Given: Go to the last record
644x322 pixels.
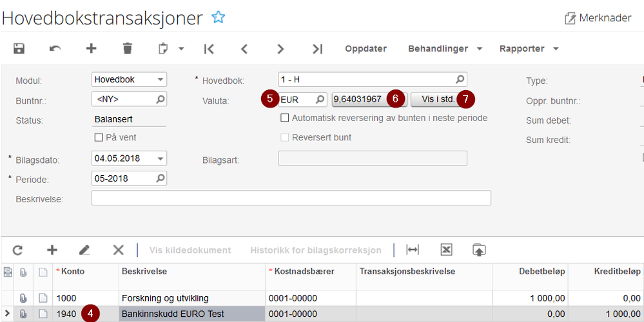Looking at the screenshot, I should click(x=317, y=49).
